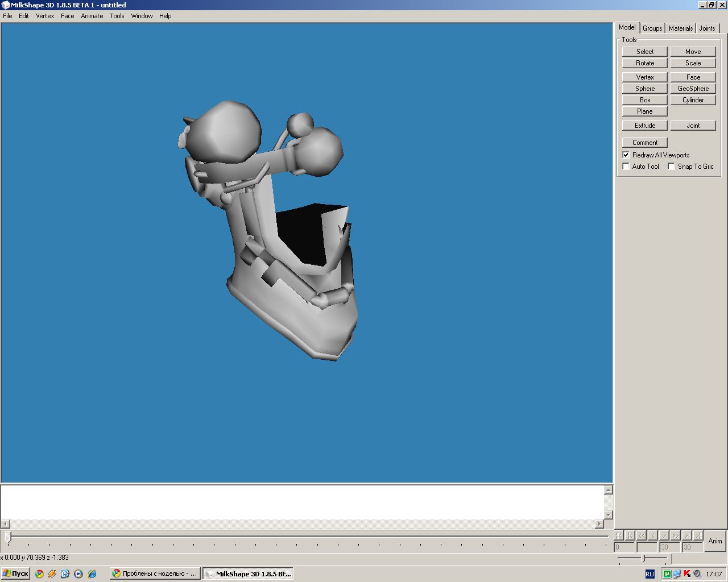The height and width of the screenshot is (582, 728).
Task: Click the uTorrent tray icon
Action: click(667, 574)
